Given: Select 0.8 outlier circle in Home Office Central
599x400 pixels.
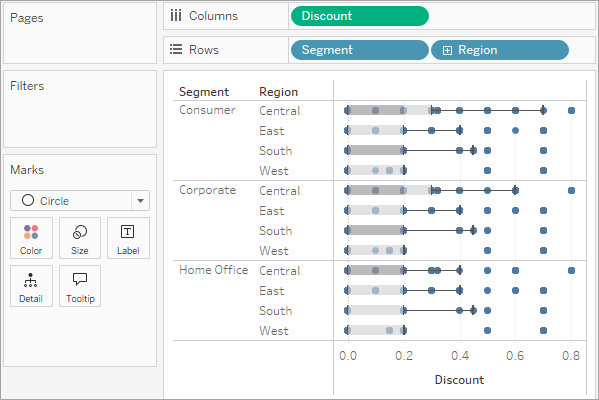Looking at the screenshot, I should 571,270.
